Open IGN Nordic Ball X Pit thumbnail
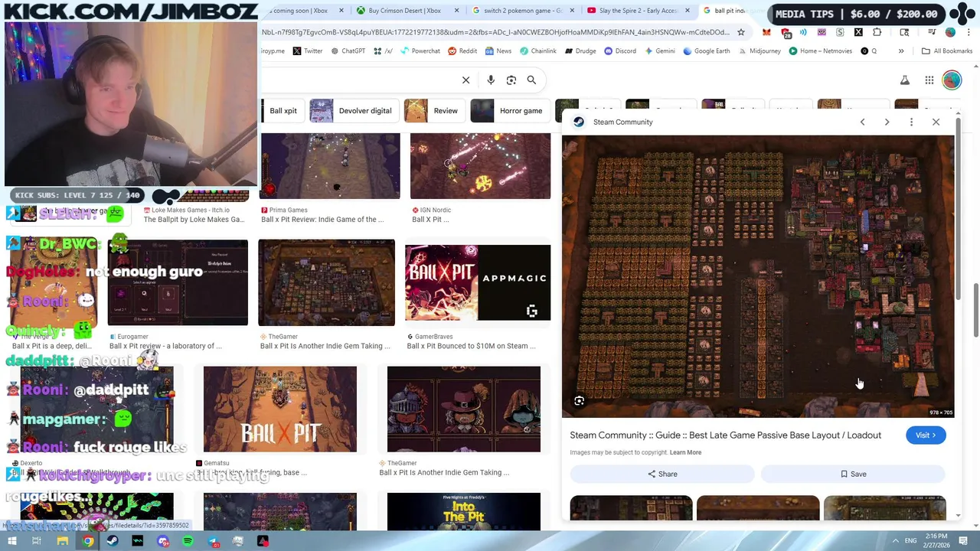 coord(480,166)
